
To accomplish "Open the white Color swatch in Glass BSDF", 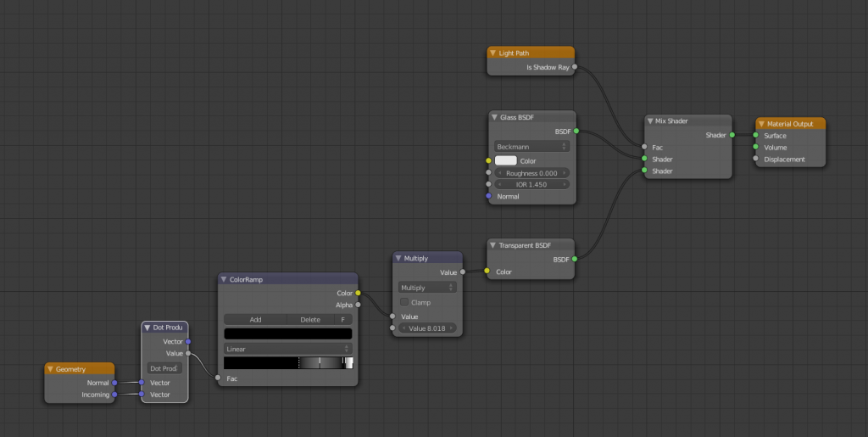I will tap(505, 160).
